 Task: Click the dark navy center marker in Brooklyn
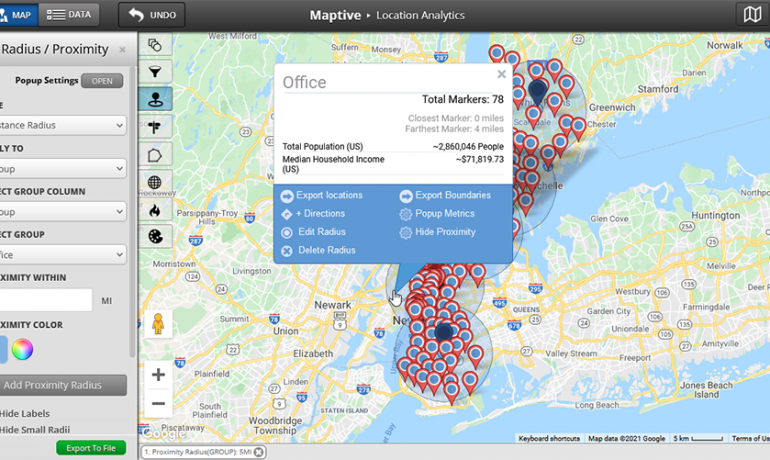(444, 332)
